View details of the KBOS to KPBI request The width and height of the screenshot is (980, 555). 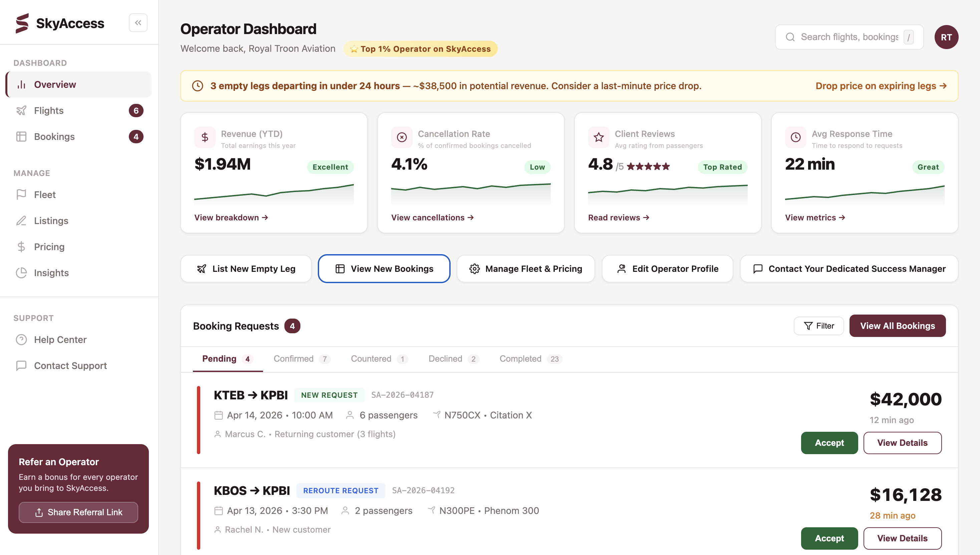pyautogui.click(x=902, y=538)
